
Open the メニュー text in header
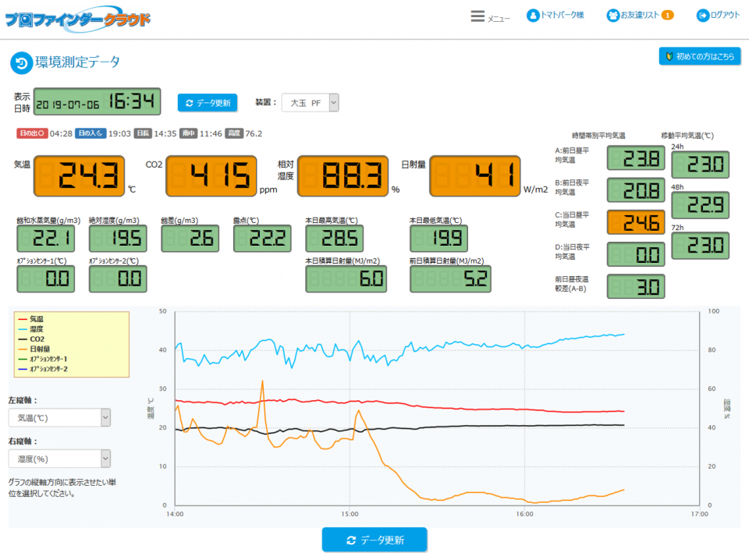tap(499, 18)
